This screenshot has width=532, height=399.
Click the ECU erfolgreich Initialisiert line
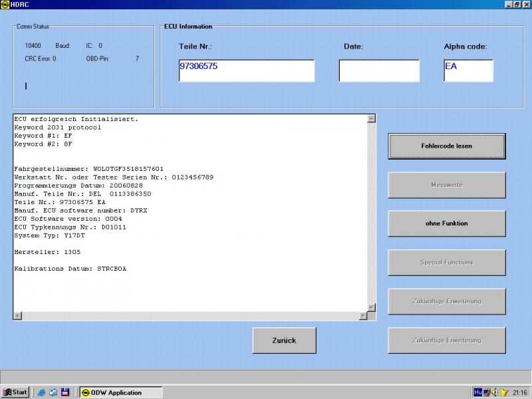pyautogui.click(x=76, y=119)
